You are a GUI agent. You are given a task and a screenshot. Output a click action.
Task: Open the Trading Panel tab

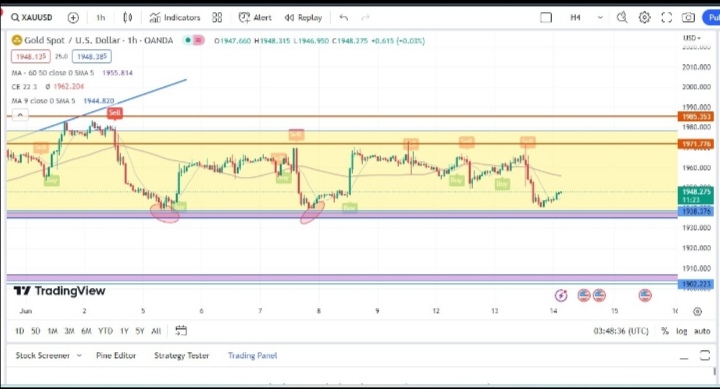253,355
